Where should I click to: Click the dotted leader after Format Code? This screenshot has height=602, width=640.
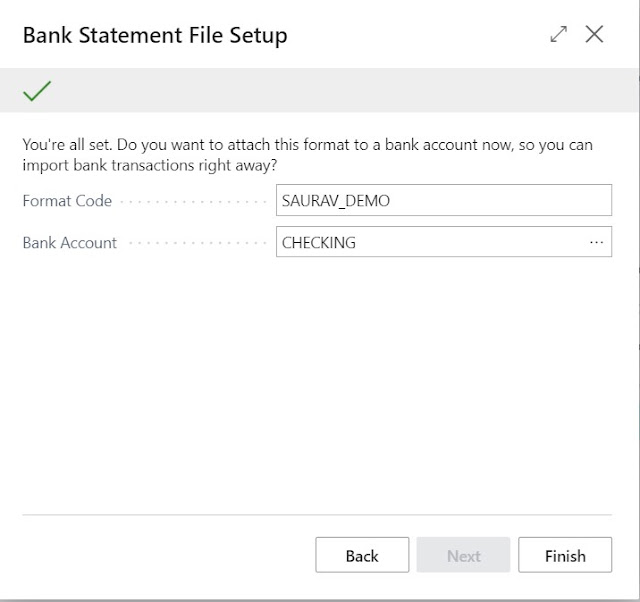click(193, 202)
